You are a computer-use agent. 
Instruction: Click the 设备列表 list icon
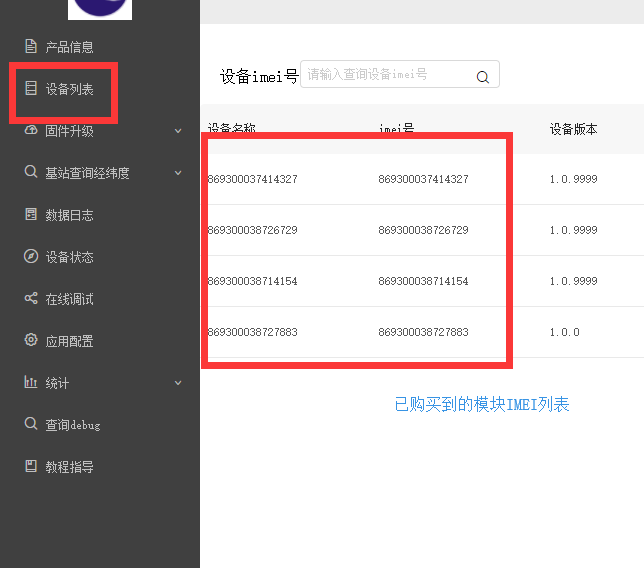click(x=31, y=89)
